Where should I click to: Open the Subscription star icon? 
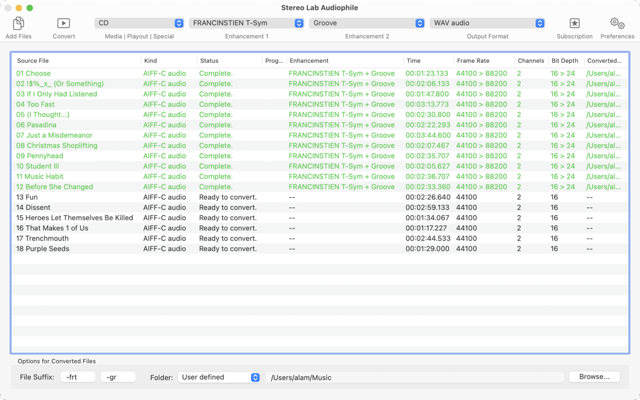[574, 23]
